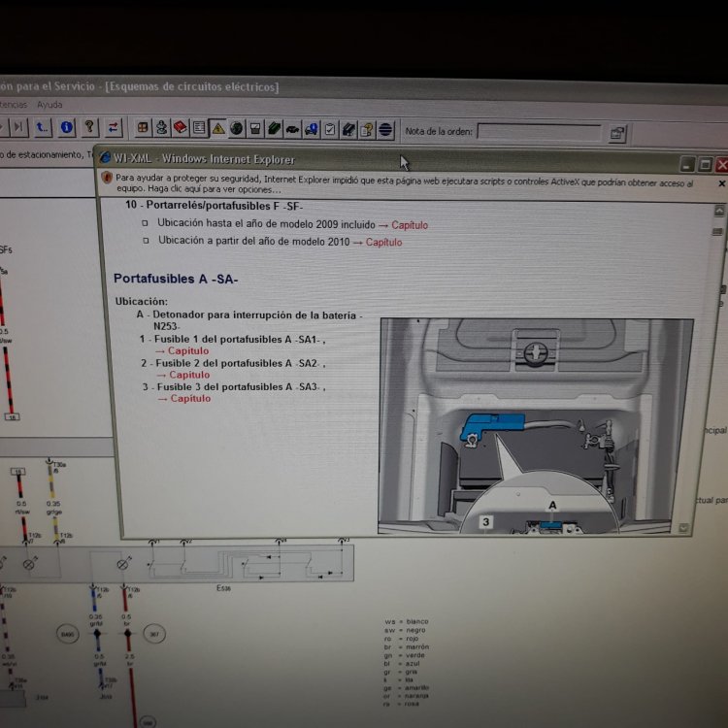Click the 'ws = blanco' color legend entry

pos(407,621)
